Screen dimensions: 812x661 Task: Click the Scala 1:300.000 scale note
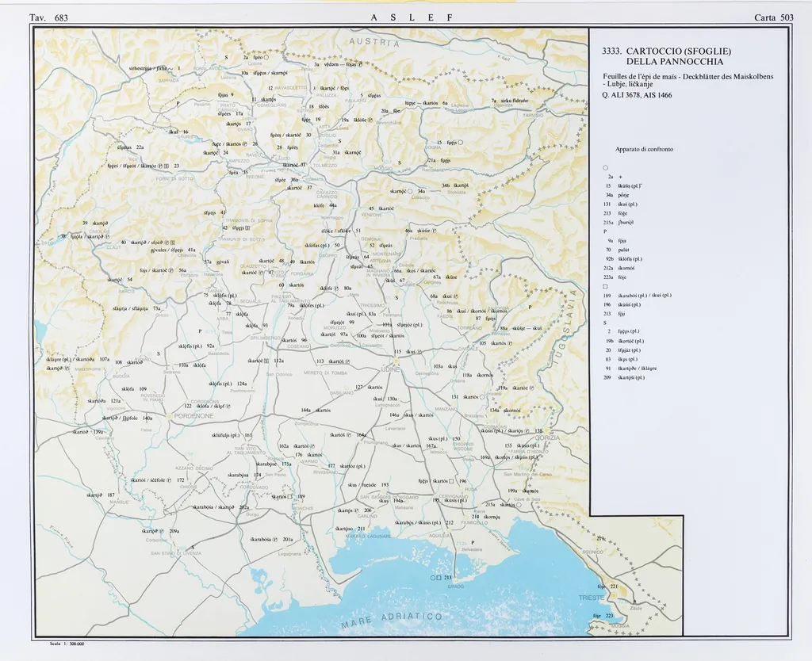67,644
